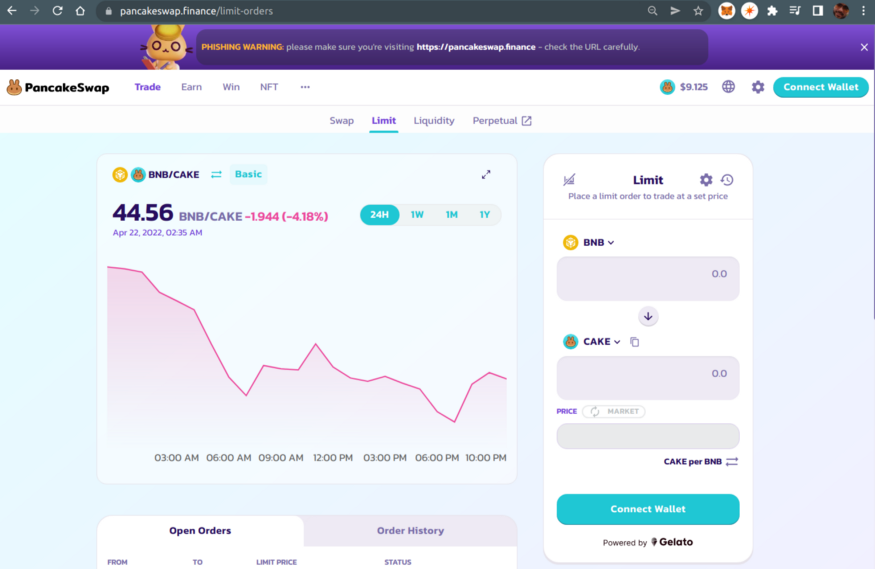
Task: Open the language globe selector
Action: (728, 86)
